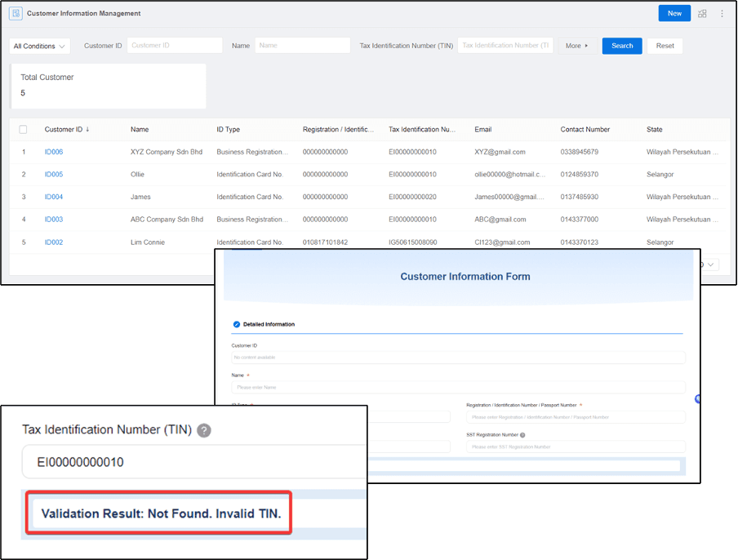The height and width of the screenshot is (560, 738).
Task: Click the Search button
Action: tap(622, 46)
